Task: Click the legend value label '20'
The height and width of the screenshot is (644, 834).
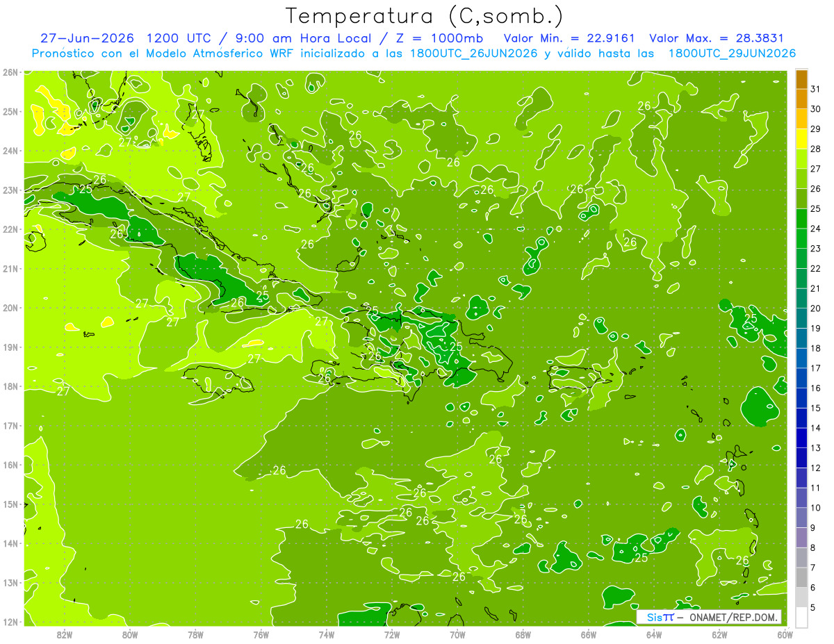Action: point(815,308)
